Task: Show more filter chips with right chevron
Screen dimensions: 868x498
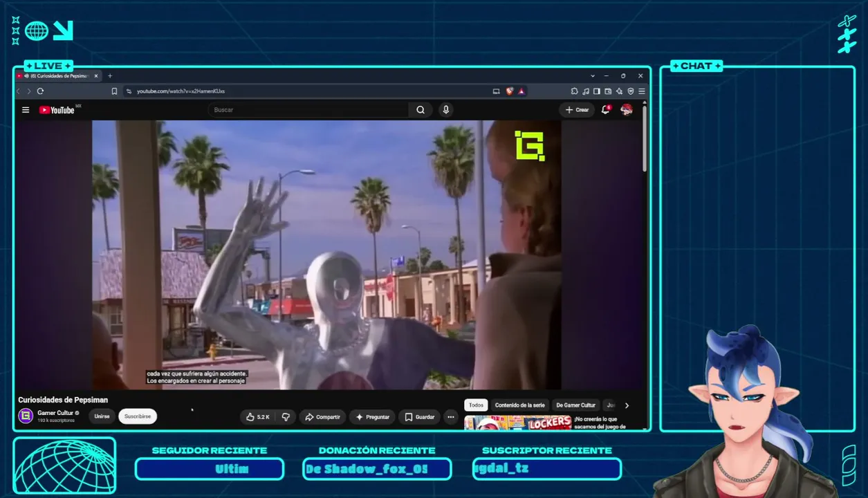Action: (x=627, y=405)
